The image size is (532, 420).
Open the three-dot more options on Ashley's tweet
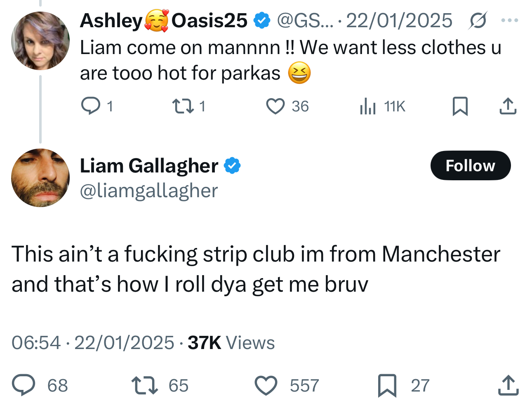[510, 20]
